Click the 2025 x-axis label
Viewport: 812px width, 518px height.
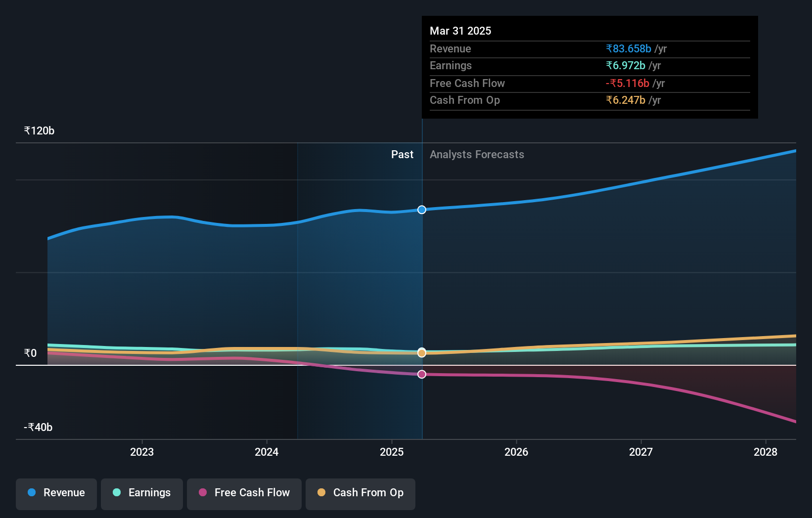click(x=392, y=452)
